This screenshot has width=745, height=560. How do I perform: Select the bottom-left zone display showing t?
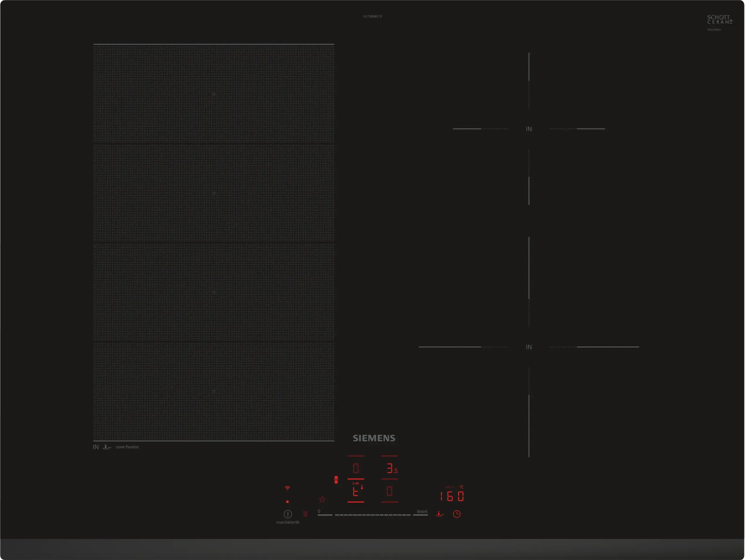click(x=356, y=491)
